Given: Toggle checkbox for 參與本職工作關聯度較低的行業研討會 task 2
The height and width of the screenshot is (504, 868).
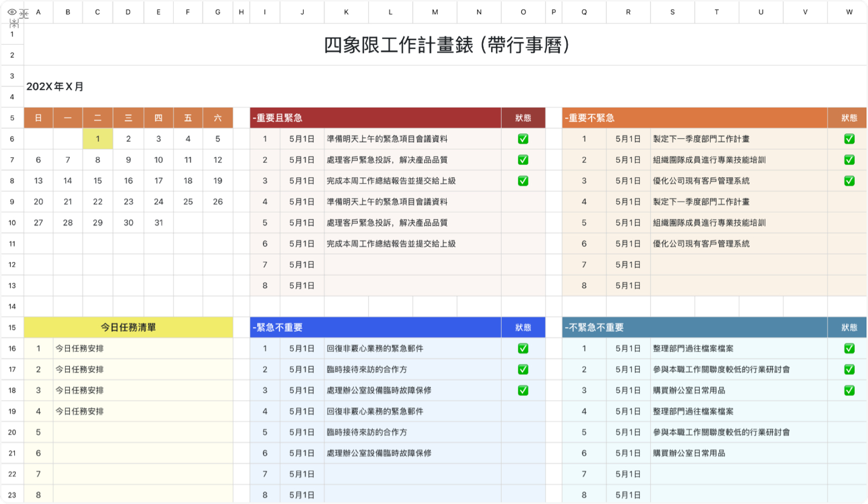Looking at the screenshot, I should [x=849, y=370].
